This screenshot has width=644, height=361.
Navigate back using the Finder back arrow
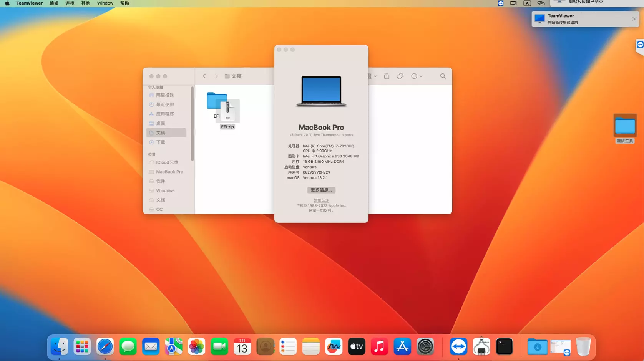204,76
